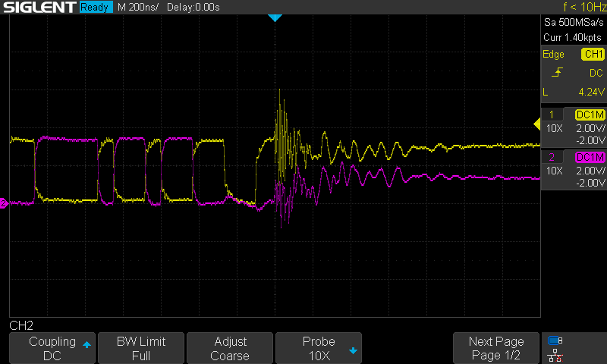Image resolution: width=607 pixels, height=364 pixels.
Task: Click the yellow trigger level arrow marker
Action: click(x=537, y=124)
